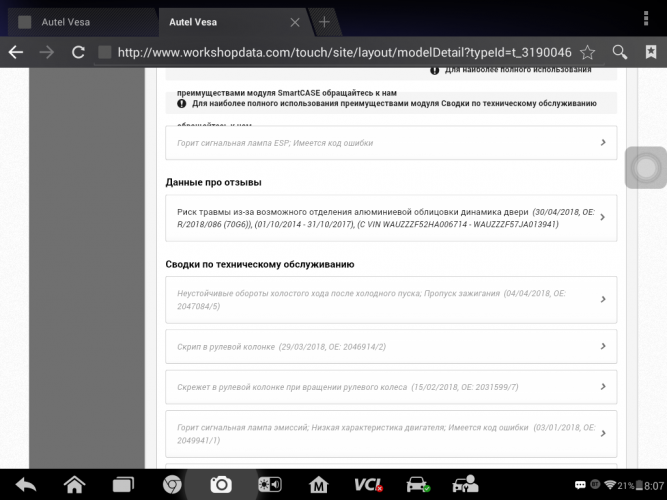Open vehicle diagnostics car icon

418,485
